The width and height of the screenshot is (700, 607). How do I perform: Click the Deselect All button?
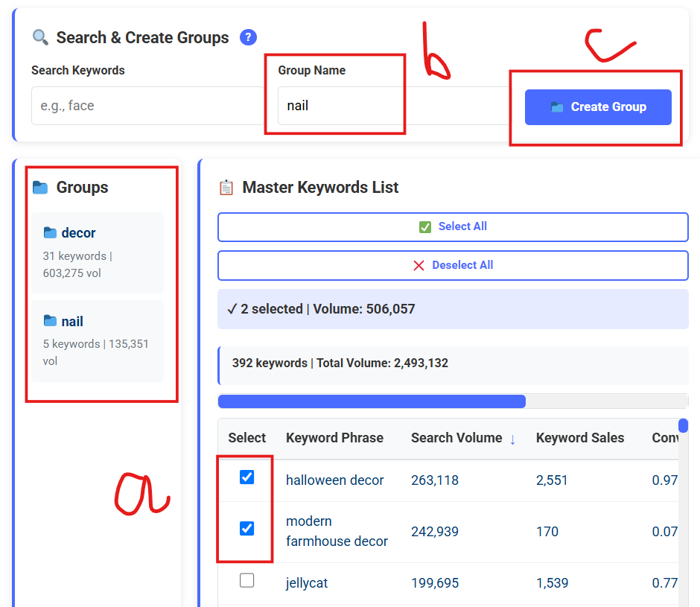(x=453, y=265)
